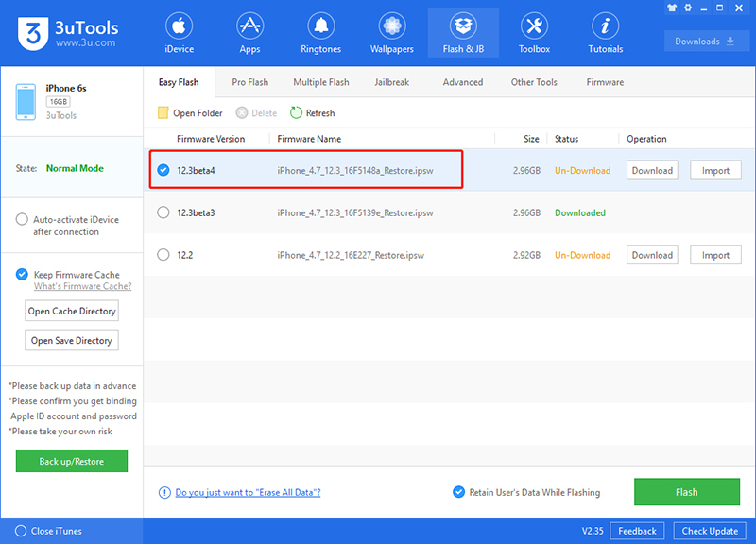Viewport: 756px width, 544px height.
Task: Click the V2.35 version label
Action: [593, 531]
